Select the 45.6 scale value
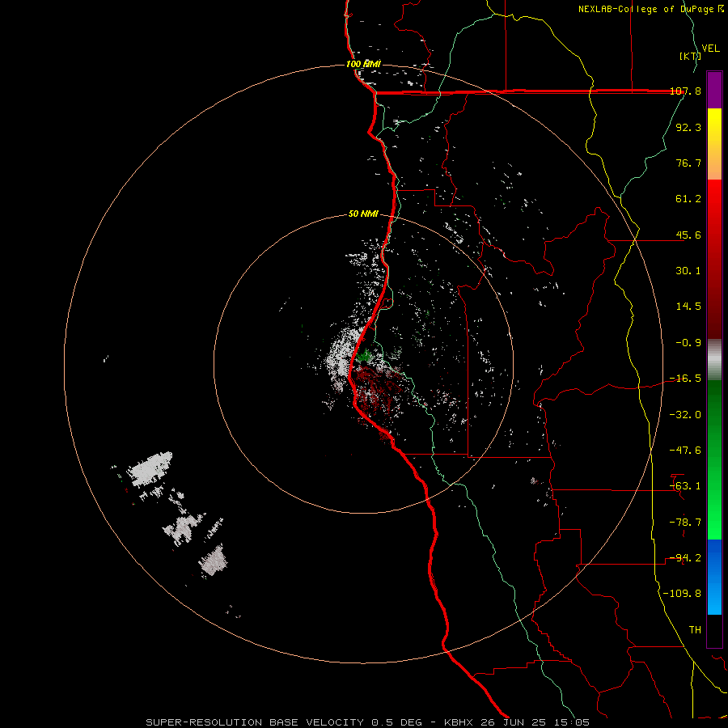Image resolution: width=728 pixels, height=728 pixels. (x=688, y=235)
